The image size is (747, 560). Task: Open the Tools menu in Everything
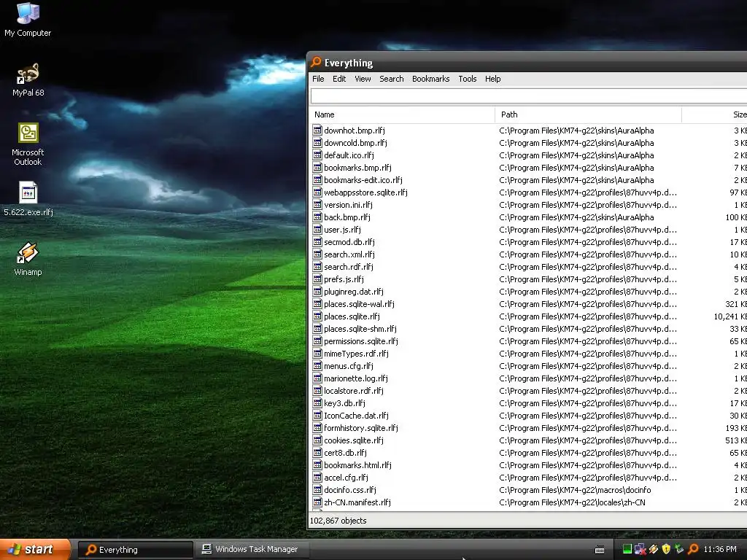468,79
